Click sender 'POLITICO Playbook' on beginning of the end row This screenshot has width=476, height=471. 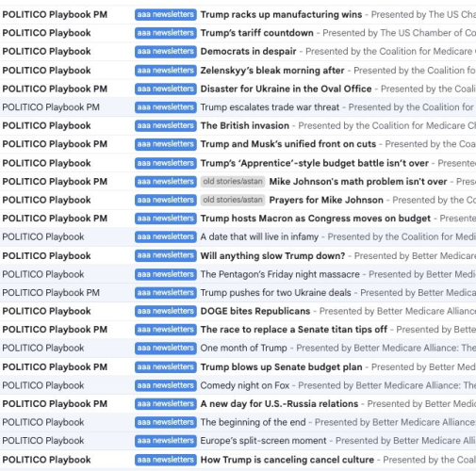click(43, 422)
